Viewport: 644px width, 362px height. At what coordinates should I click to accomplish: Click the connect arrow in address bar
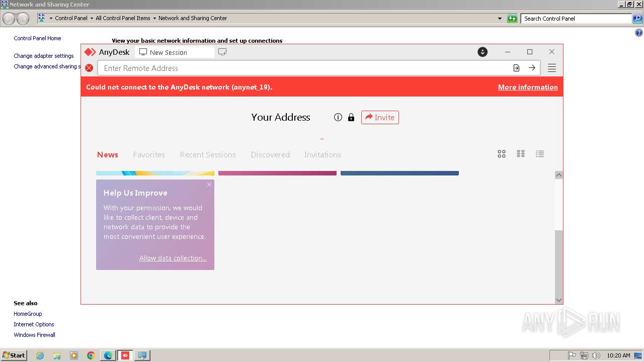pyautogui.click(x=532, y=68)
